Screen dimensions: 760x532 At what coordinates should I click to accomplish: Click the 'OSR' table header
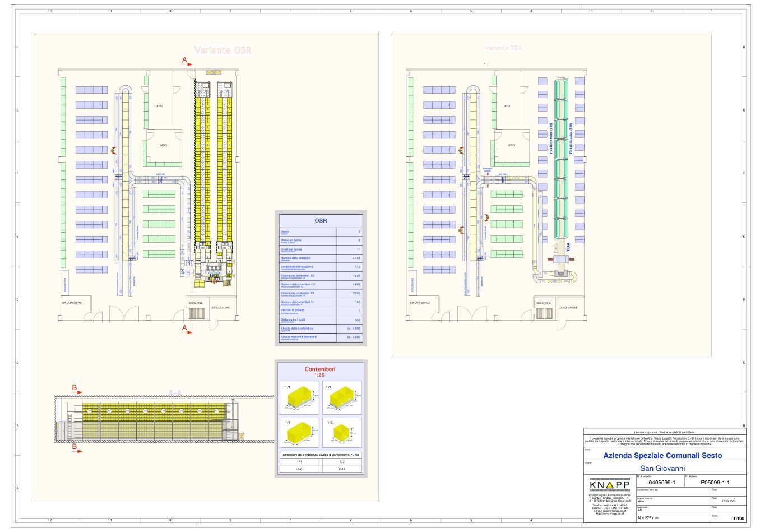click(x=321, y=221)
